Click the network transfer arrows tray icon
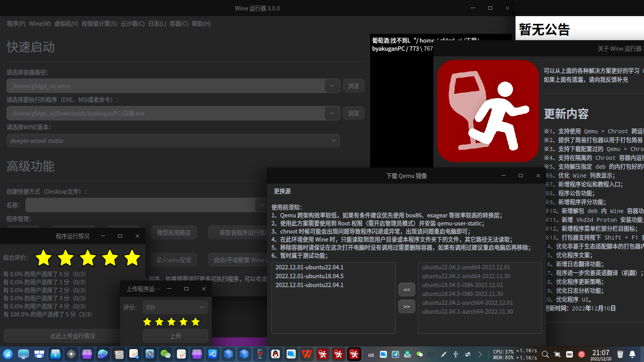This screenshot has width=644, height=362. pyautogui.click(x=468, y=354)
